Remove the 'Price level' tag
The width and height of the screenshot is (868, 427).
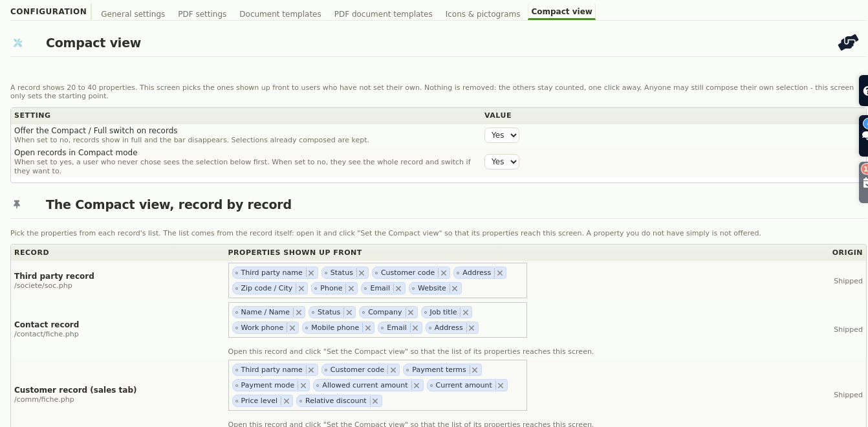click(x=287, y=401)
